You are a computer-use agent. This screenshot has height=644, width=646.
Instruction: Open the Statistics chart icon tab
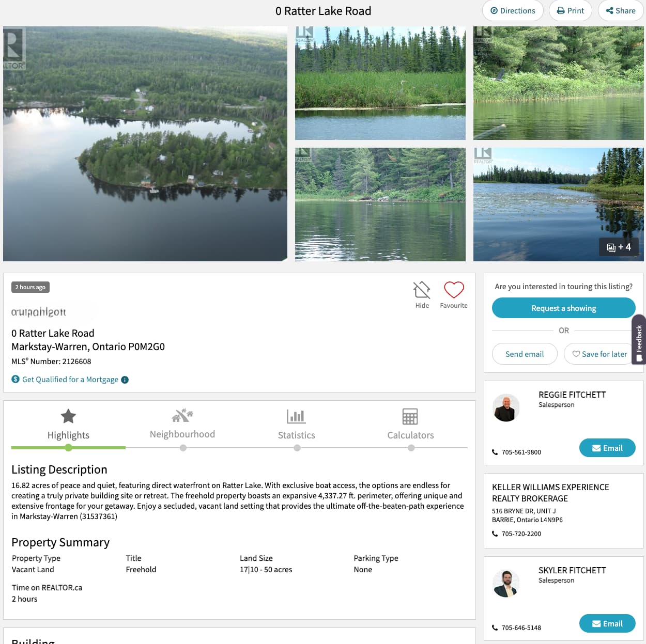click(x=297, y=416)
